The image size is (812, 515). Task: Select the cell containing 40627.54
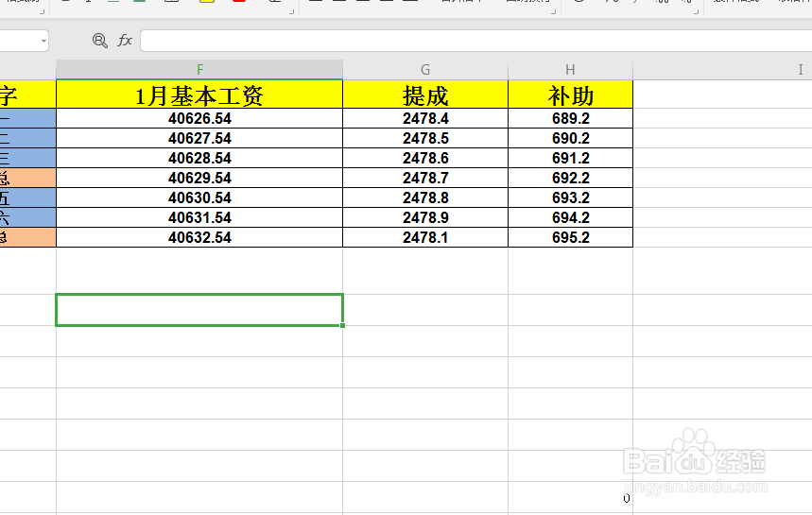click(199, 138)
